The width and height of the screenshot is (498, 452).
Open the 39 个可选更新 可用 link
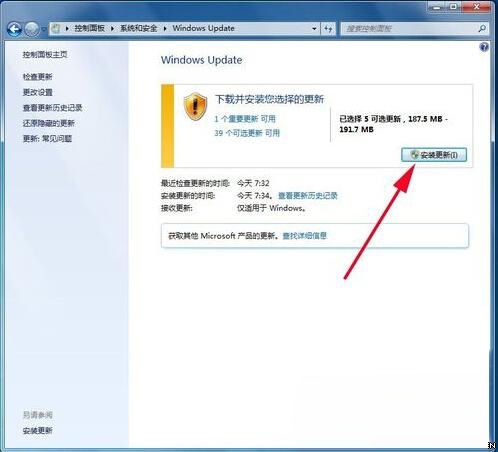pyautogui.click(x=247, y=133)
